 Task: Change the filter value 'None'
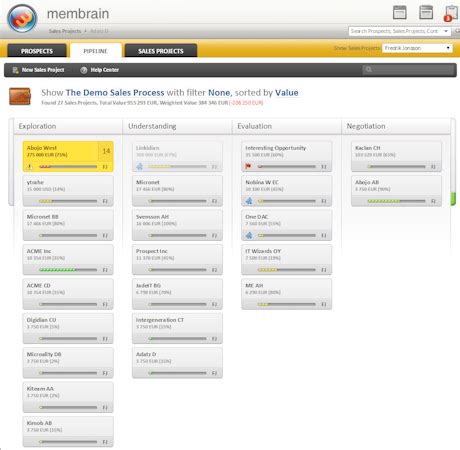coord(219,92)
